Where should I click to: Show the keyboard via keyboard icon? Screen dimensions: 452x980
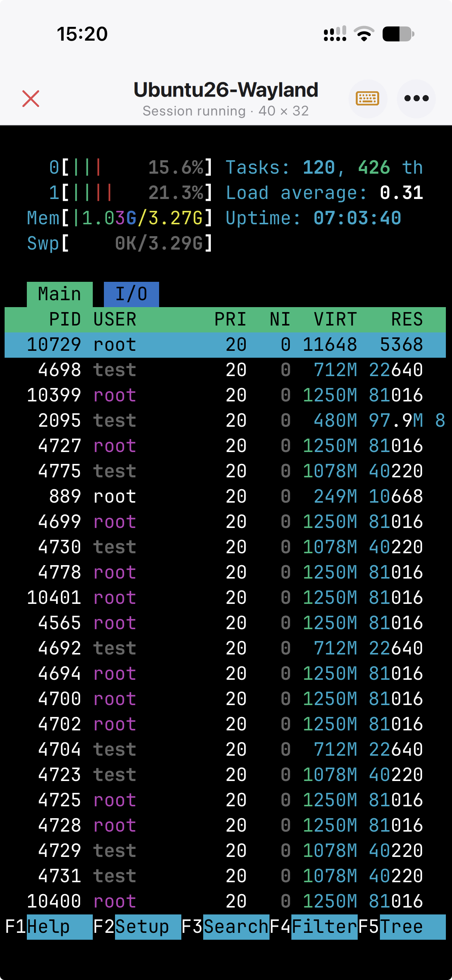(368, 99)
